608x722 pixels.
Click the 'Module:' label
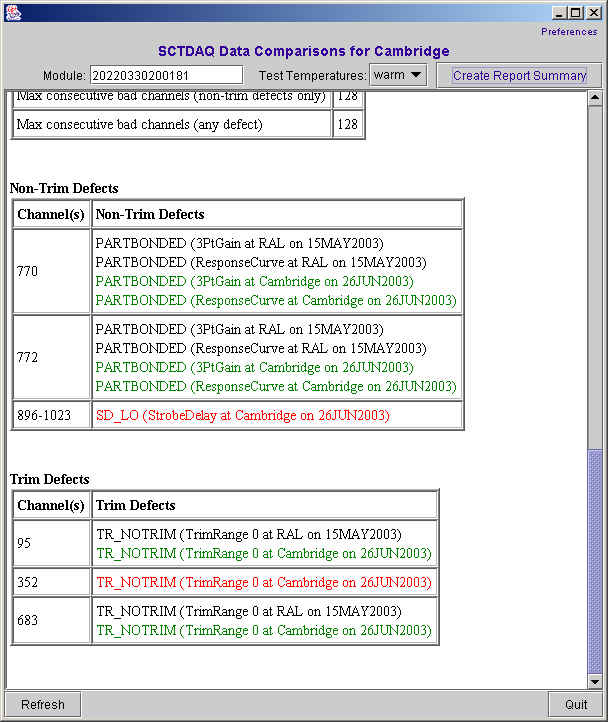64,76
